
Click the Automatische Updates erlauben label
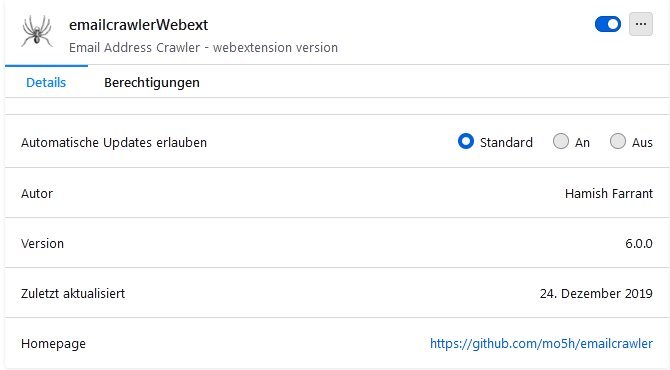pyautogui.click(x=114, y=142)
